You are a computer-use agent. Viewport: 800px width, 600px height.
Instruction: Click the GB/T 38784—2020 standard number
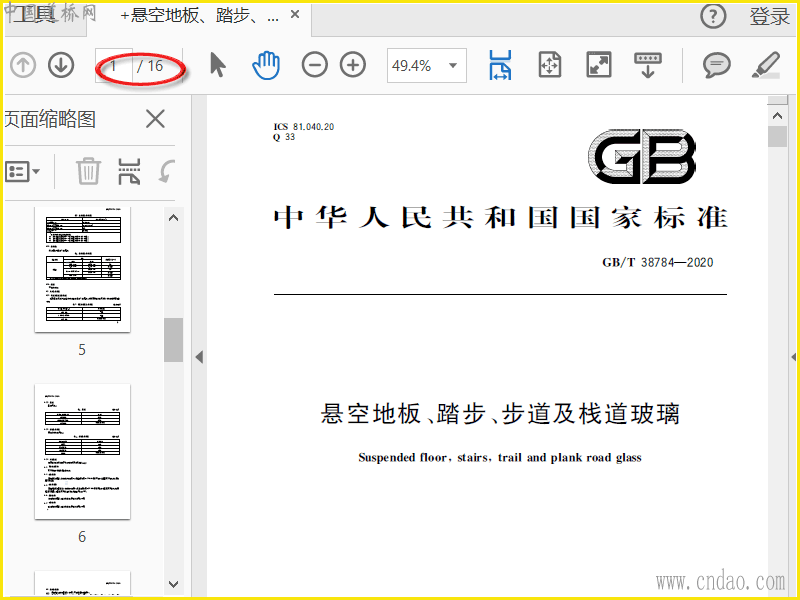(657, 262)
